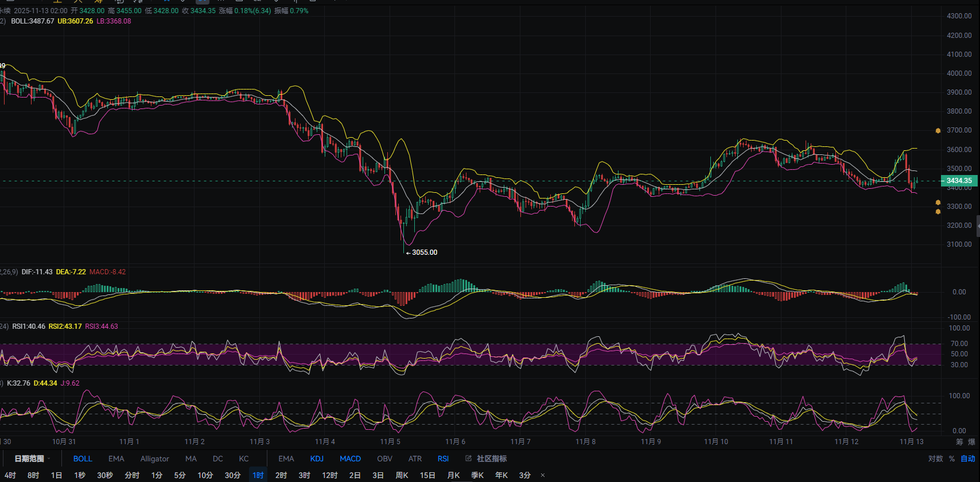Expand the 日期范围 date range dropdown
Screen dimensions: 980x482
[32, 458]
